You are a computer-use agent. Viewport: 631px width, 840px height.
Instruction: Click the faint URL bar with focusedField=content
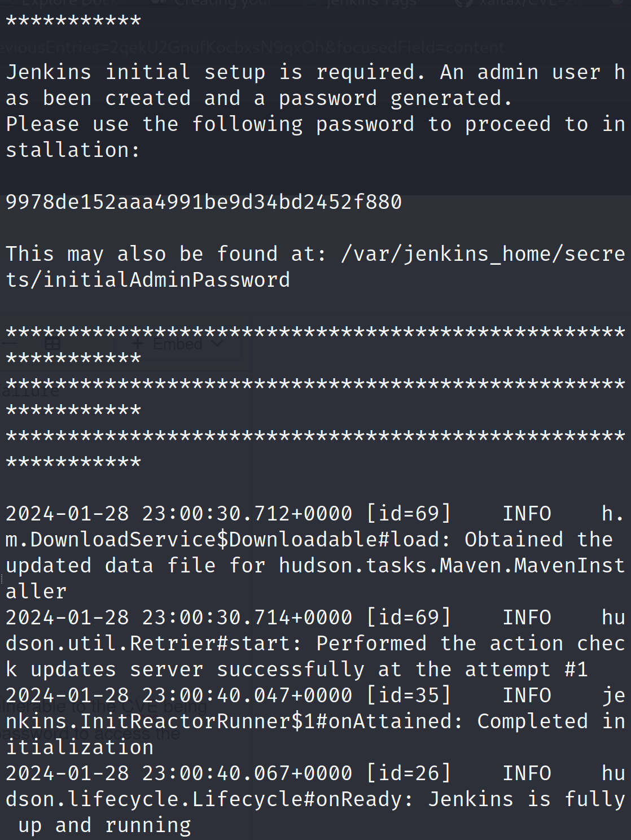click(x=252, y=47)
